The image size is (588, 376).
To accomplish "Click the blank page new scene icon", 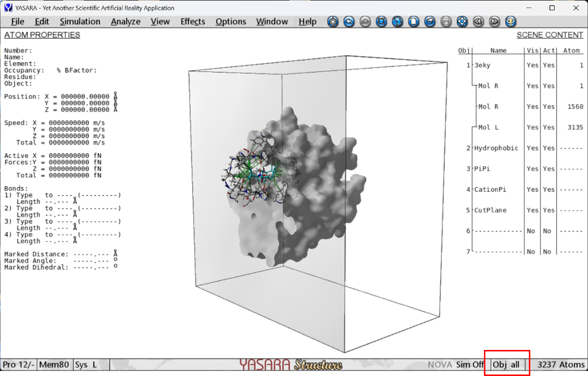I will pyautogui.click(x=414, y=22).
